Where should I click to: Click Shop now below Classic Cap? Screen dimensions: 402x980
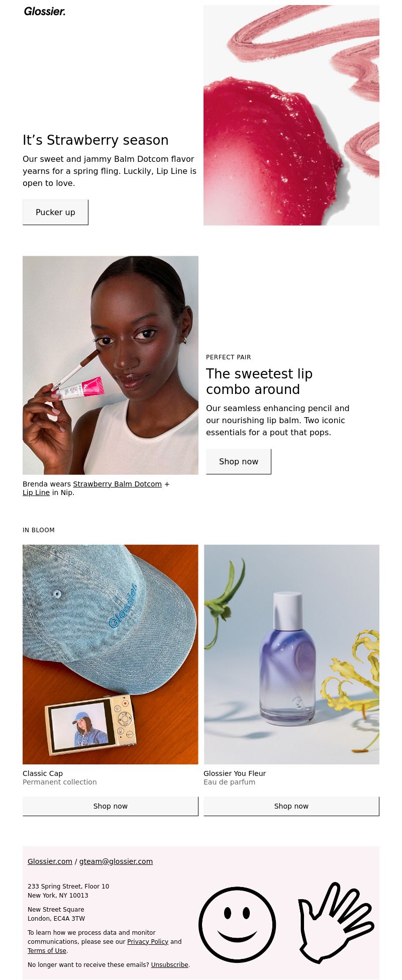(111, 806)
